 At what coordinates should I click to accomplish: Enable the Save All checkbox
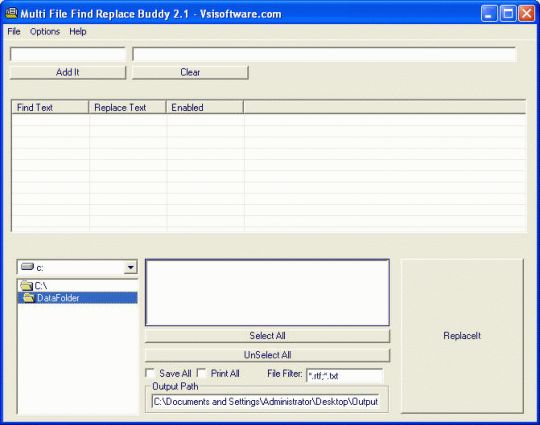[x=150, y=373]
